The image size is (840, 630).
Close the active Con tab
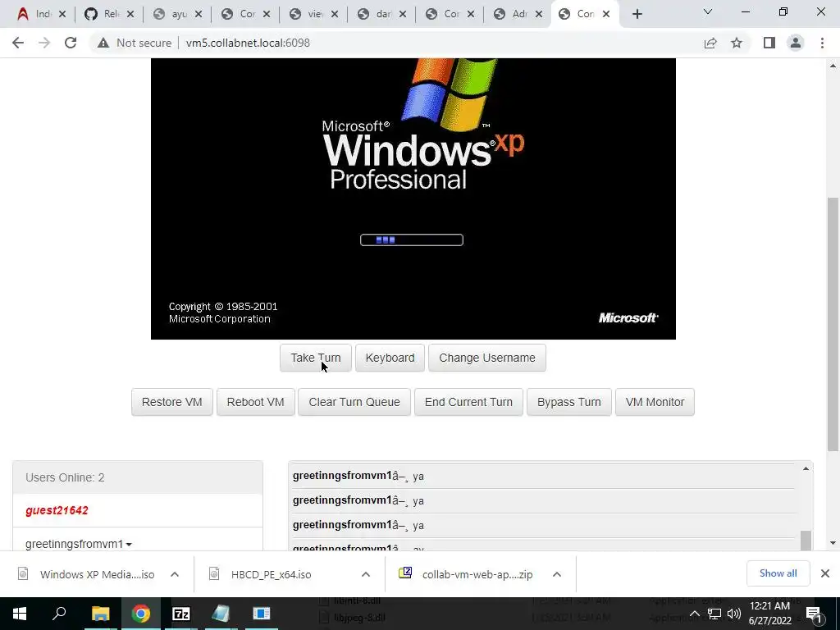point(606,15)
